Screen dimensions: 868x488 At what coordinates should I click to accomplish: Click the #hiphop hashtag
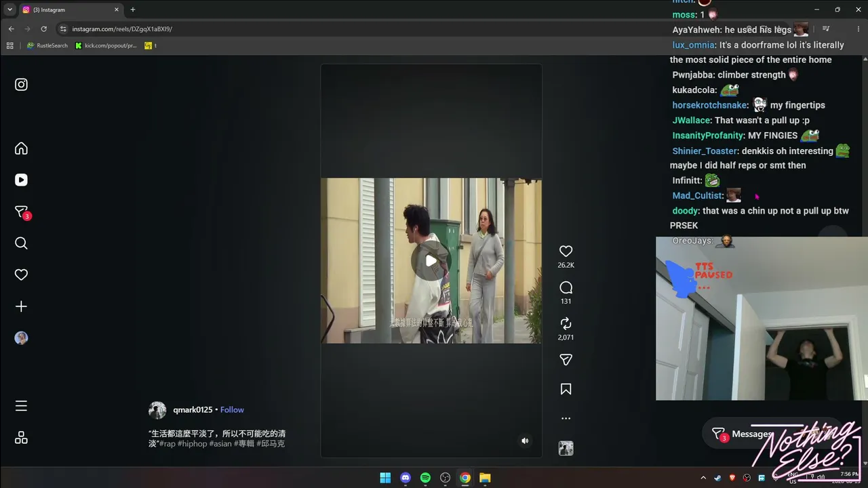tap(192, 444)
